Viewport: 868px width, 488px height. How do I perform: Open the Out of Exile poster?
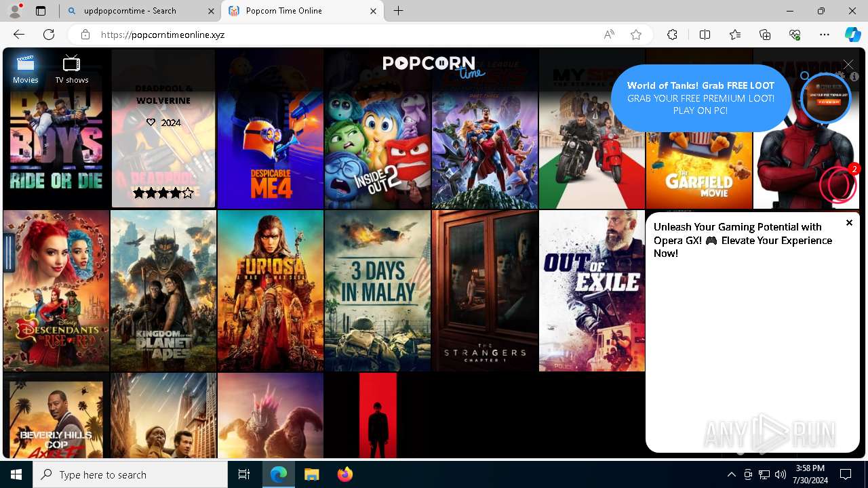click(592, 291)
